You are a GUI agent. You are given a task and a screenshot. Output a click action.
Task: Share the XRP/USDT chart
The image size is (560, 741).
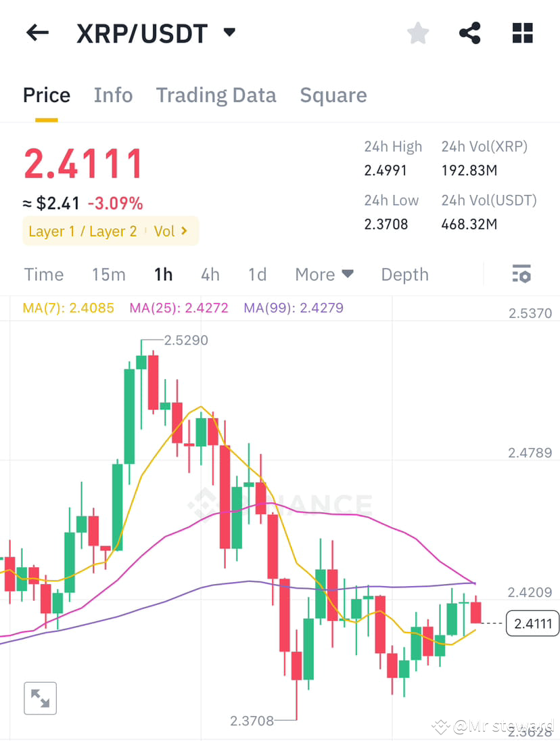(469, 32)
